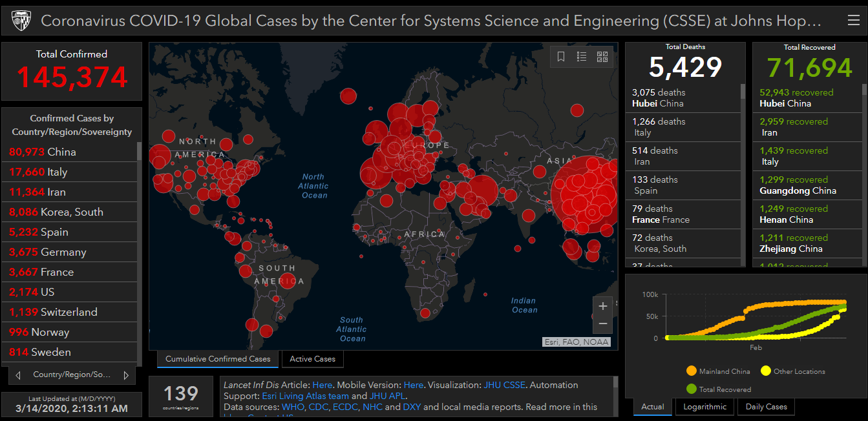Toggle the Total Recovered series in legend
Image resolution: width=868 pixels, height=421 pixels.
click(x=718, y=389)
